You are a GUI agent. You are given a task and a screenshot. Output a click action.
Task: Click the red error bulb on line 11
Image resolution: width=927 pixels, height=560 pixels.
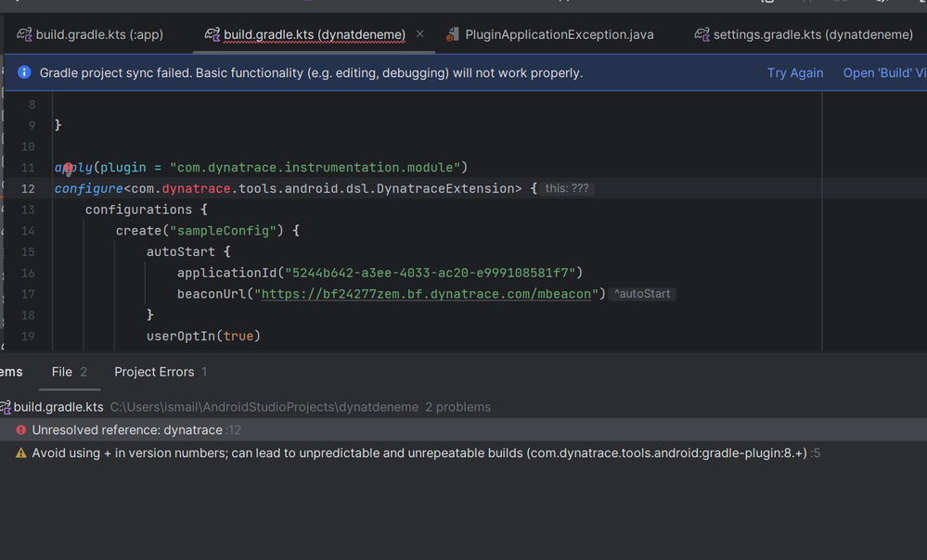[68, 169]
